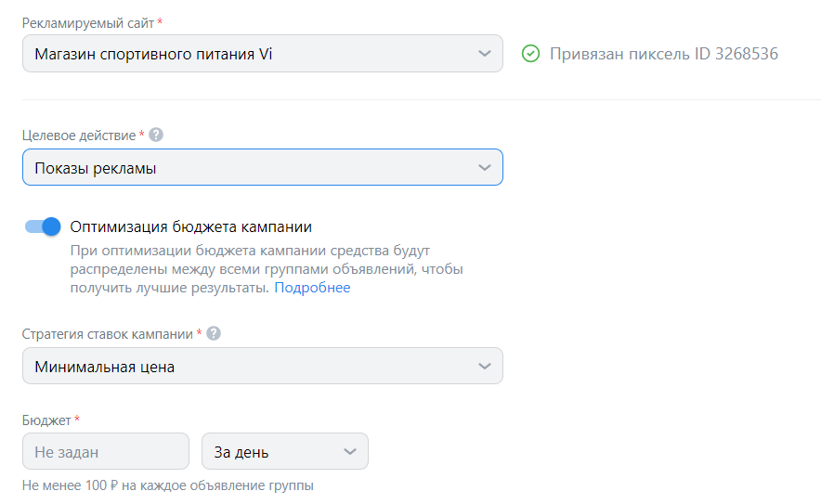Click chevron arrow in Рекламируемый сайт field
Viewport: 821px width, 504px height.
(484, 54)
